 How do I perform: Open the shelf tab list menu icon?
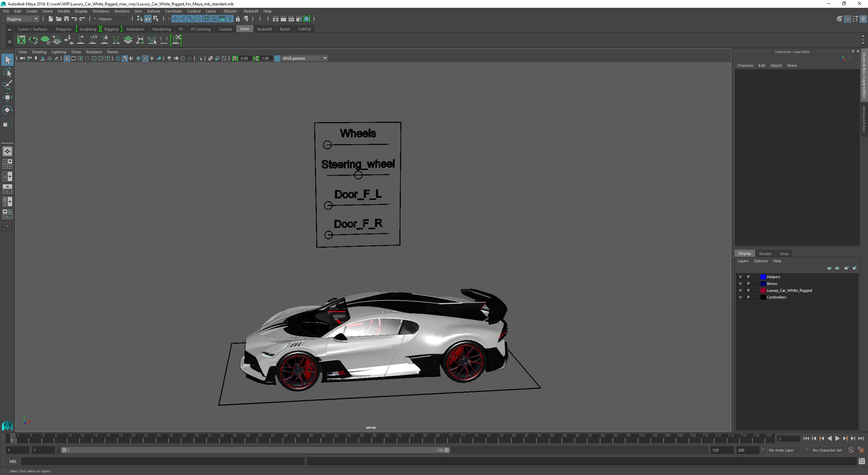tap(9, 30)
